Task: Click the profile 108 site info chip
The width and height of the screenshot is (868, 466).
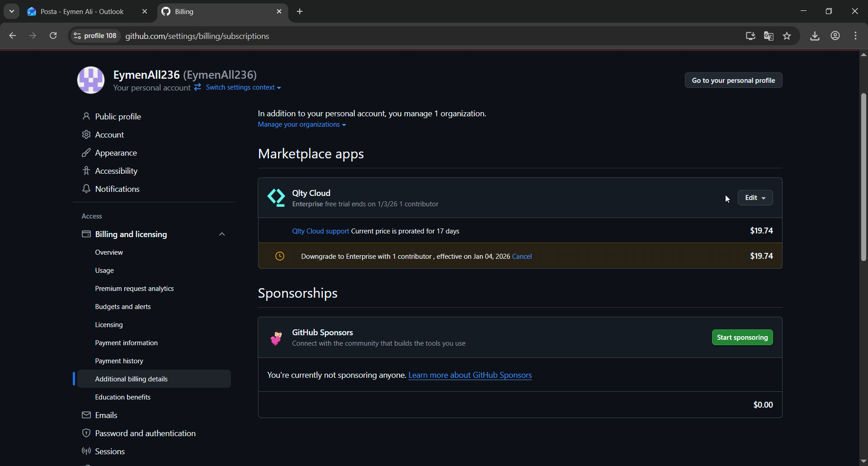Action: point(95,36)
